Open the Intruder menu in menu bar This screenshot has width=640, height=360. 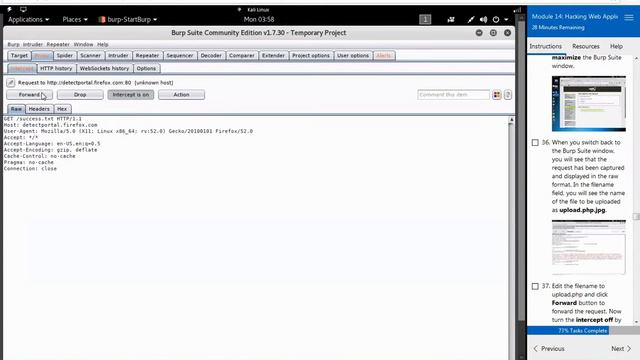pyautogui.click(x=33, y=44)
